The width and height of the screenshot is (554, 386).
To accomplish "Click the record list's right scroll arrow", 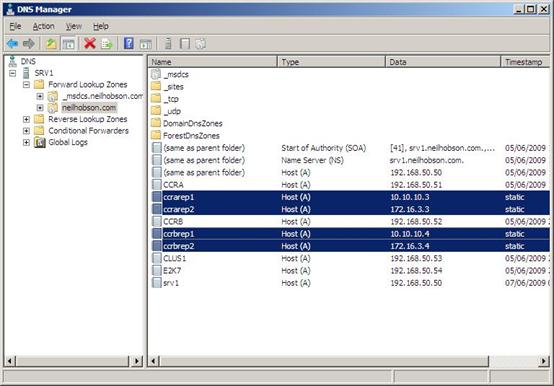I will coord(543,361).
